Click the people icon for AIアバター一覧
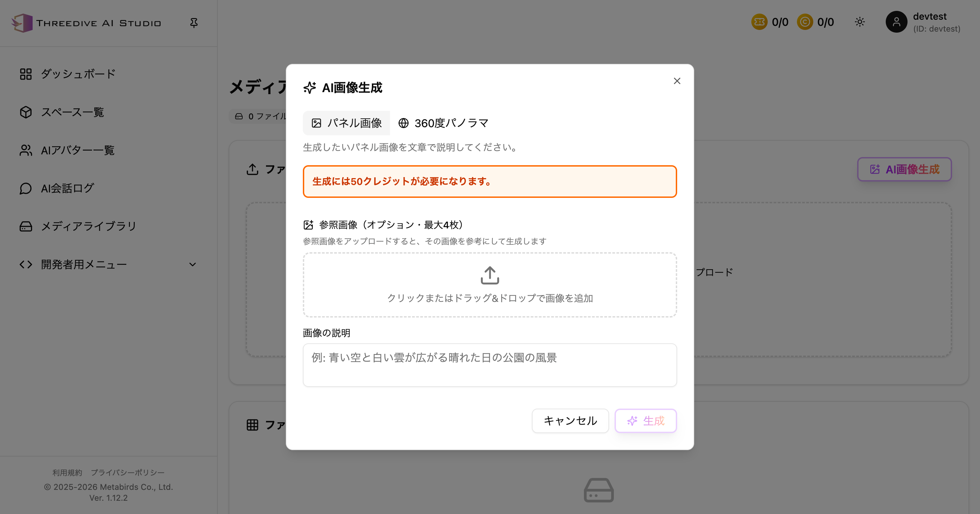Image resolution: width=980 pixels, height=514 pixels. [x=26, y=150]
